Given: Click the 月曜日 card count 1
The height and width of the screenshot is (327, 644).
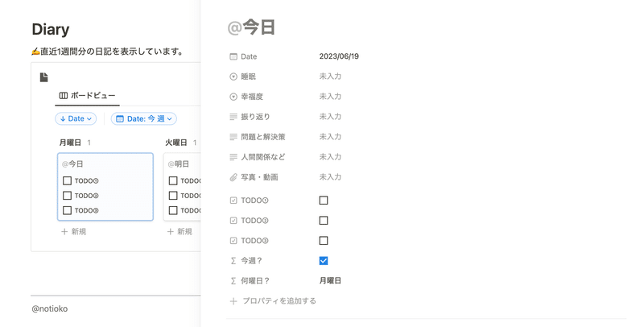Looking at the screenshot, I should [x=89, y=143].
